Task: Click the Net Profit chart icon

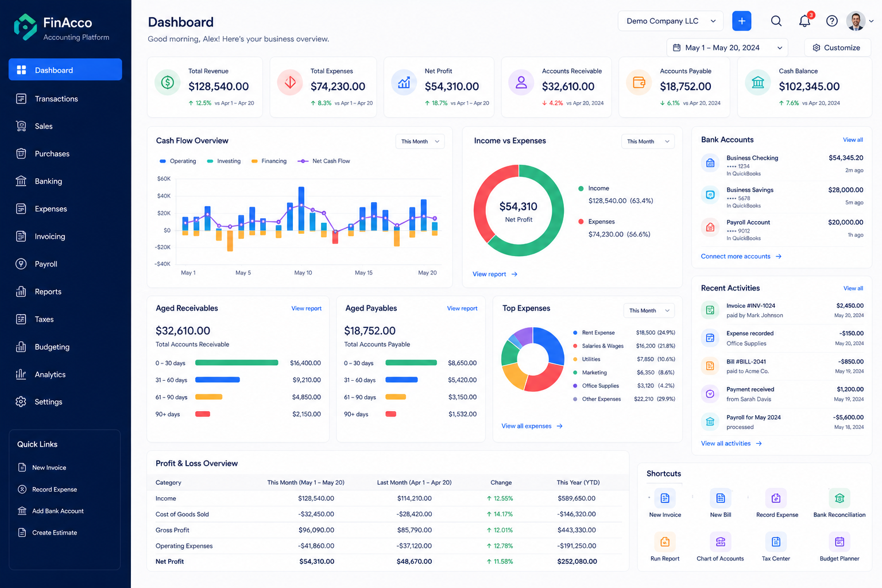Action: [x=404, y=83]
